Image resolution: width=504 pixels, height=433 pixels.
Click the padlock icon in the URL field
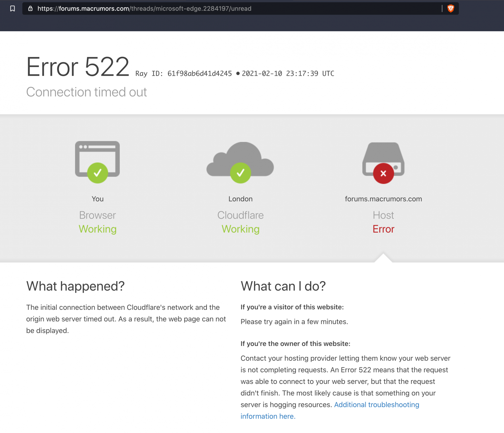point(30,9)
